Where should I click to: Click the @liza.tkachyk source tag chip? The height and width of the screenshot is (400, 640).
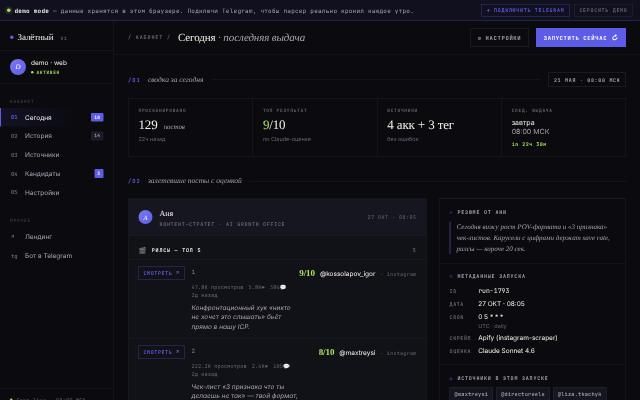(x=580, y=394)
